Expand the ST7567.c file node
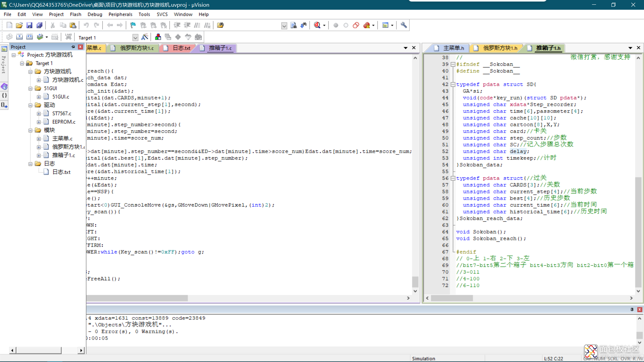The width and height of the screenshot is (644, 362). click(39, 114)
